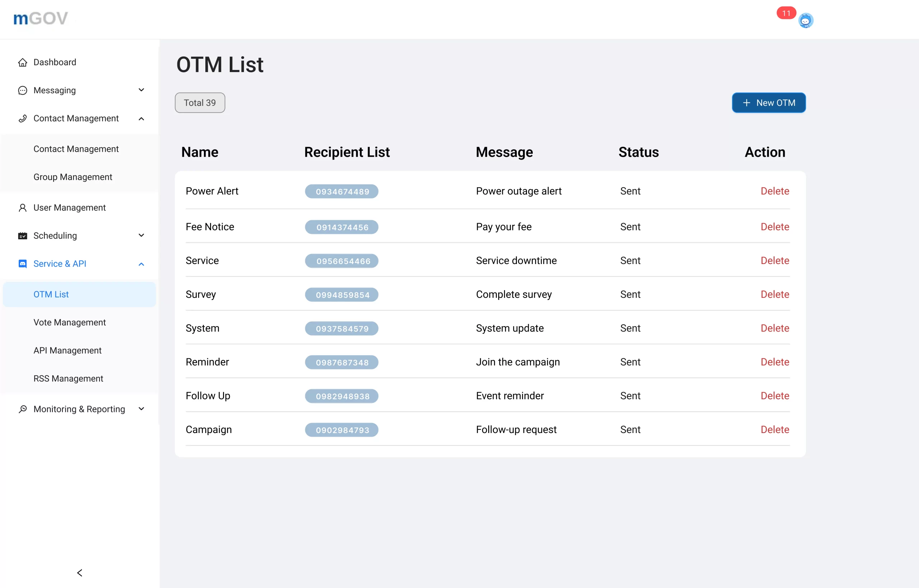Open Vote Management page
The height and width of the screenshot is (588, 919).
pyautogui.click(x=70, y=322)
